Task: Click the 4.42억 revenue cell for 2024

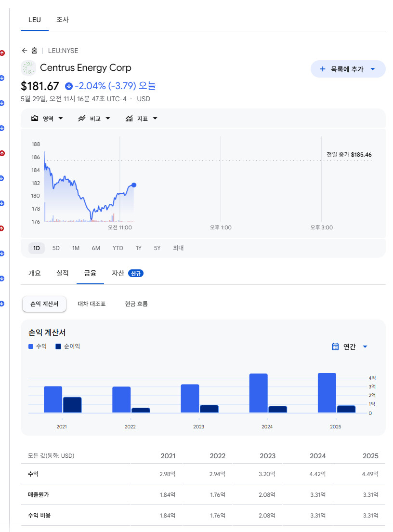Action: (317, 474)
